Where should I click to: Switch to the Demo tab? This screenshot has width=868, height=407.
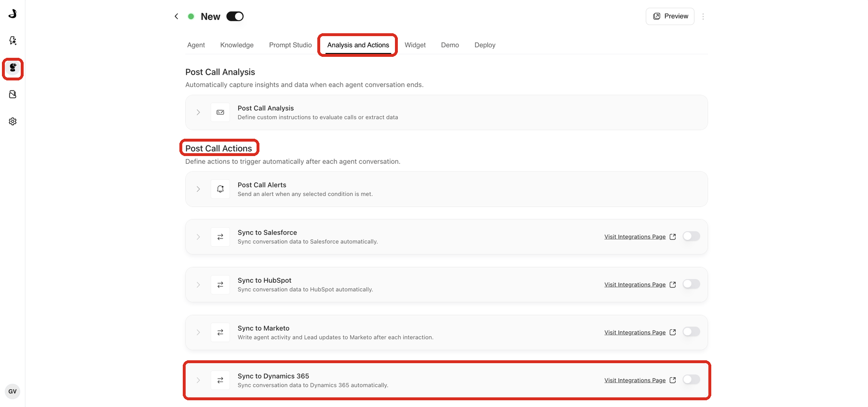click(x=450, y=45)
